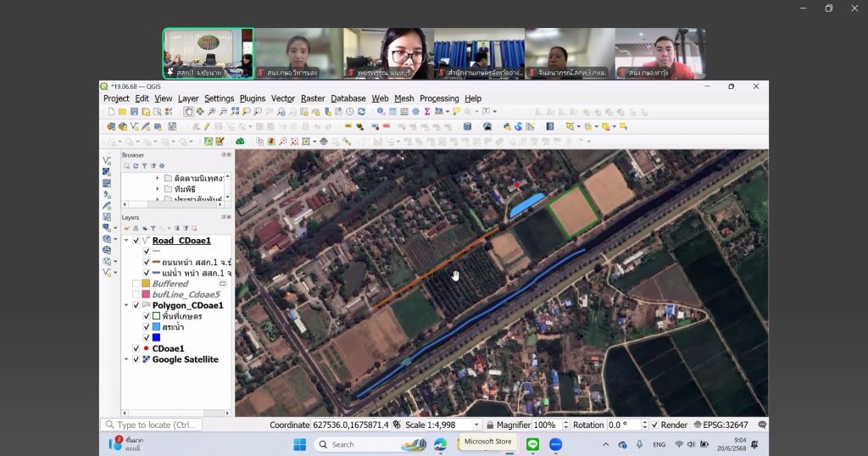
Task: Select the Zoom Out magnifier tool
Action: click(x=223, y=112)
